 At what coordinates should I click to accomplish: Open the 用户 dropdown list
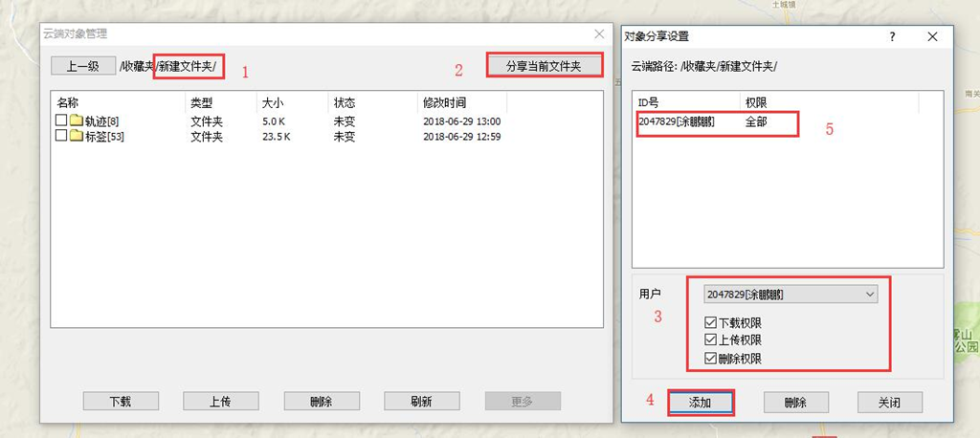(790, 294)
